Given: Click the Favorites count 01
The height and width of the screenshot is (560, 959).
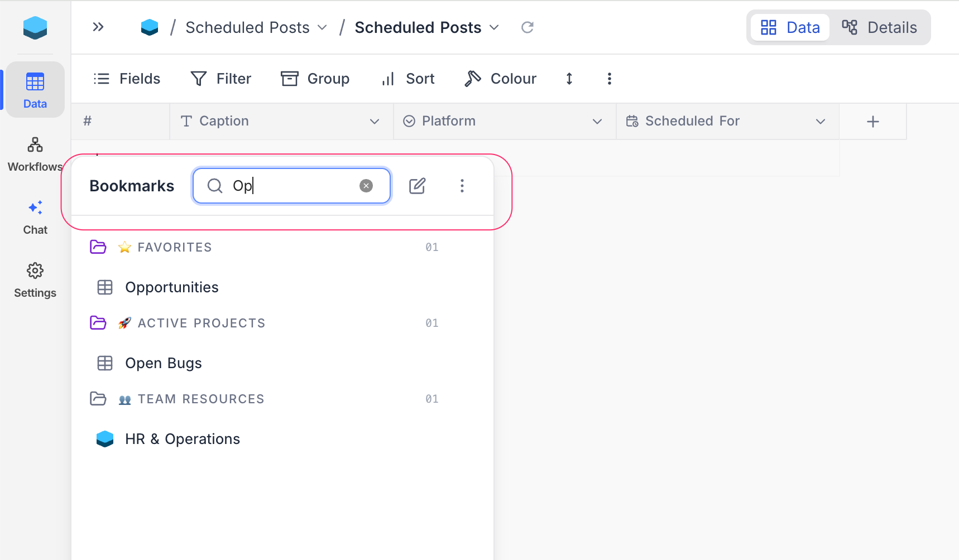Looking at the screenshot, I should point(432,247).
